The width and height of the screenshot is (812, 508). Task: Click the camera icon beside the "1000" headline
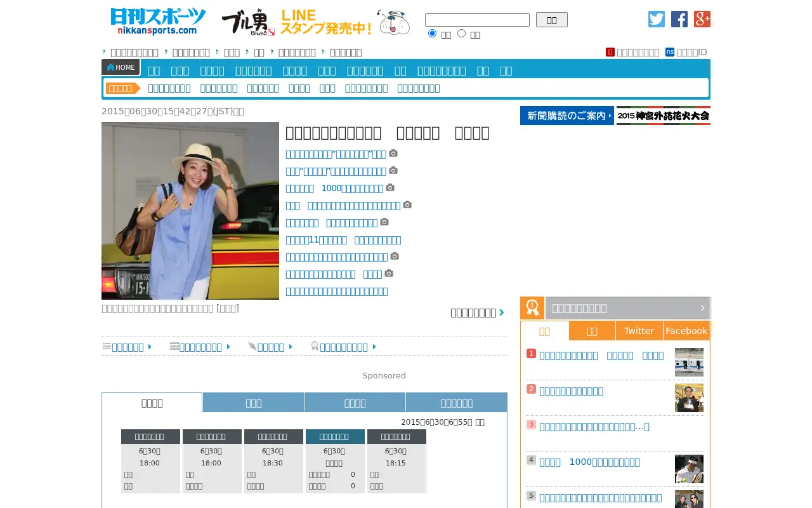tap(390, 188)
